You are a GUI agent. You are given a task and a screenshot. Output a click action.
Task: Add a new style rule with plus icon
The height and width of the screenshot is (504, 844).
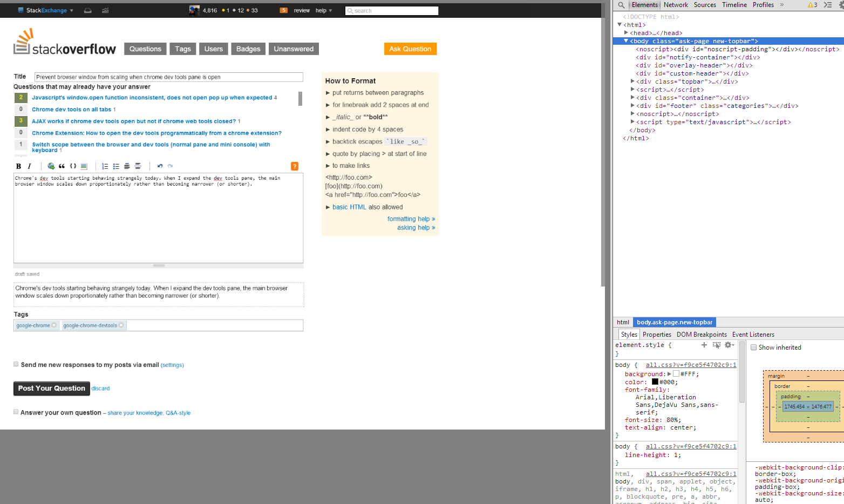point(704,345)
